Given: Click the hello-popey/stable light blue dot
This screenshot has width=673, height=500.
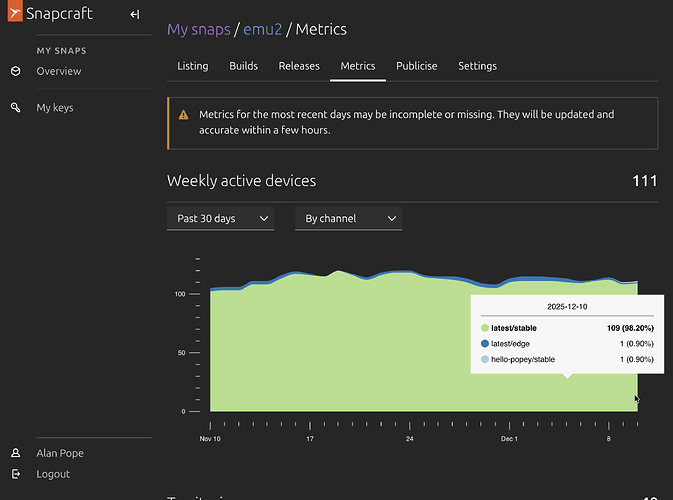Looking at the screenshot, I should pos(485,359).
